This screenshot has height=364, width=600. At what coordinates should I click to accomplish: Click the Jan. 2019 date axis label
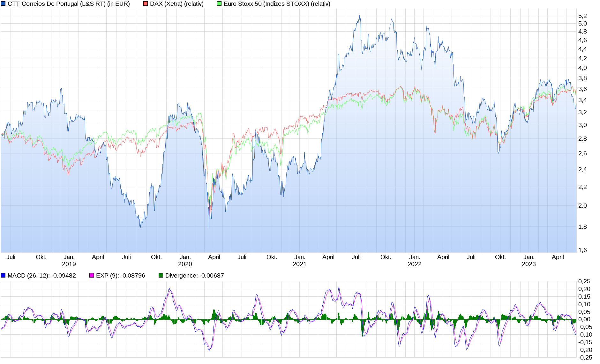pyautogui.click(x=69, y=260)
